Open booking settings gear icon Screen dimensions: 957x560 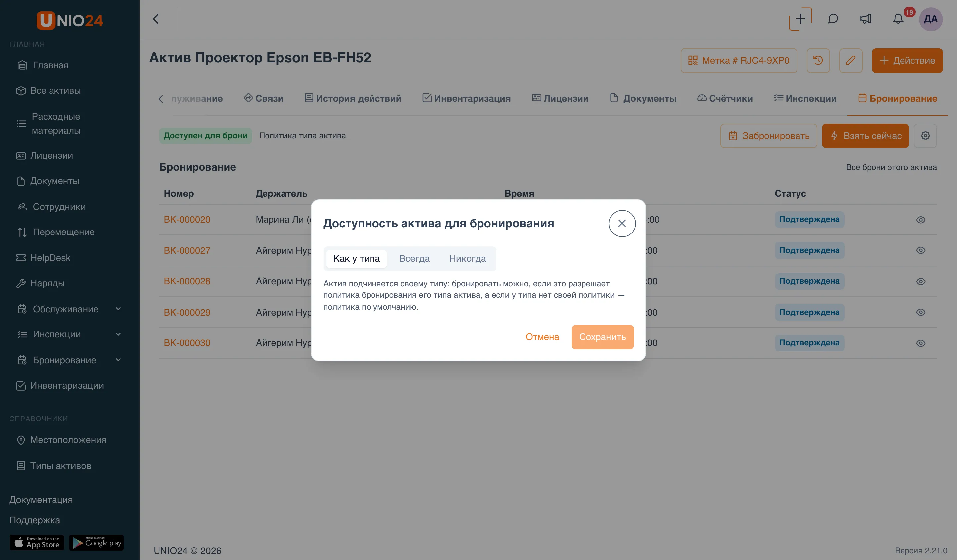point(925,136)
